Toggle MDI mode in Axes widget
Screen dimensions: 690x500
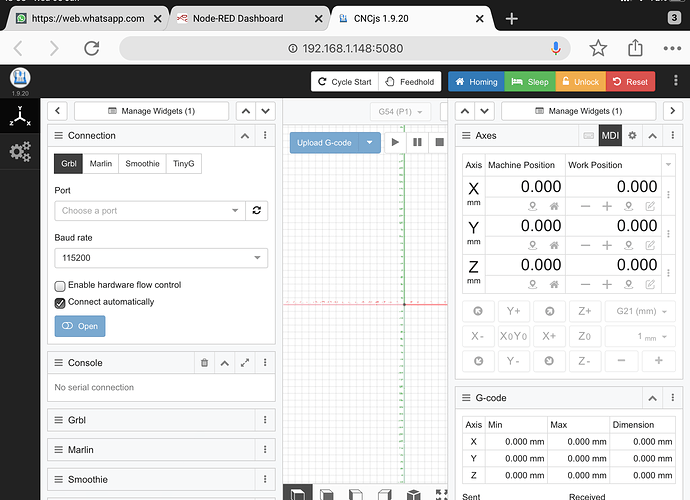[610, 136]
